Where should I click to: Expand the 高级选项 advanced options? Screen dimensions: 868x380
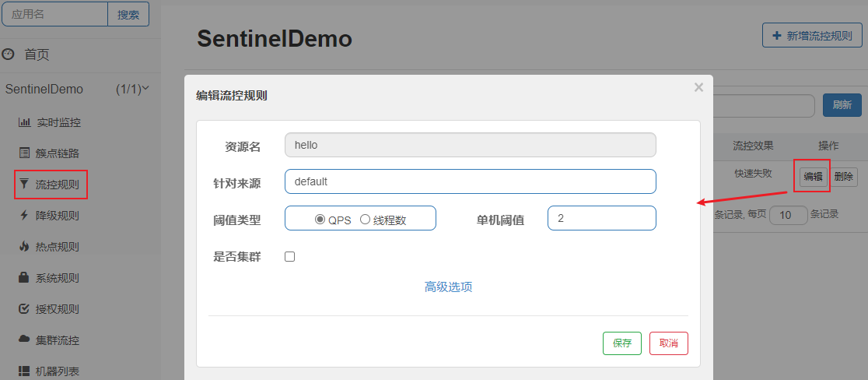(x=449, y=287)
